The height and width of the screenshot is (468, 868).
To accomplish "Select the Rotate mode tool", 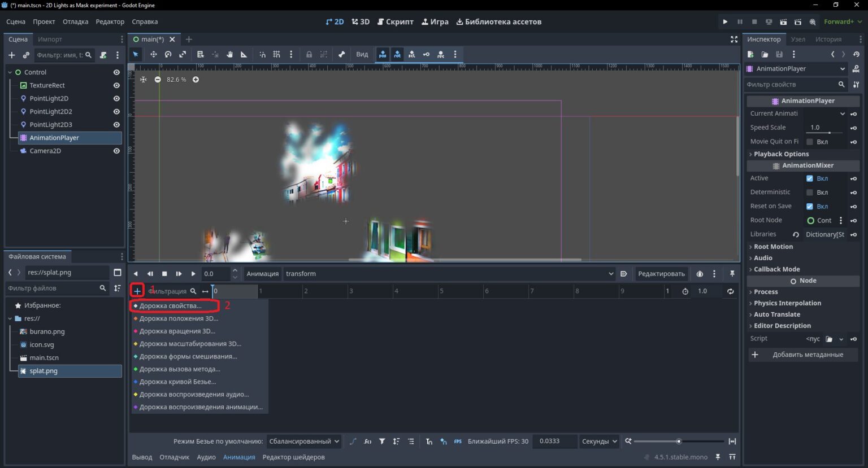I will 168,54.
